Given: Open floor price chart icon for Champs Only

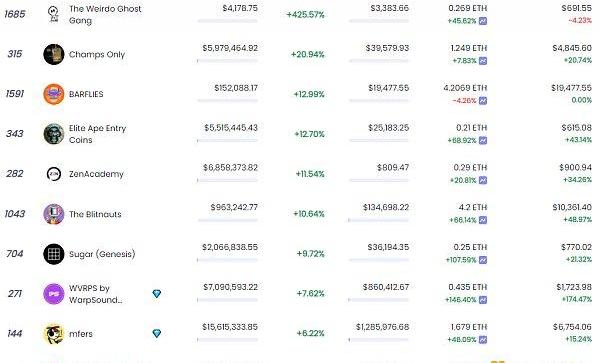Looking at the screenshot, I should pos(483,61).
